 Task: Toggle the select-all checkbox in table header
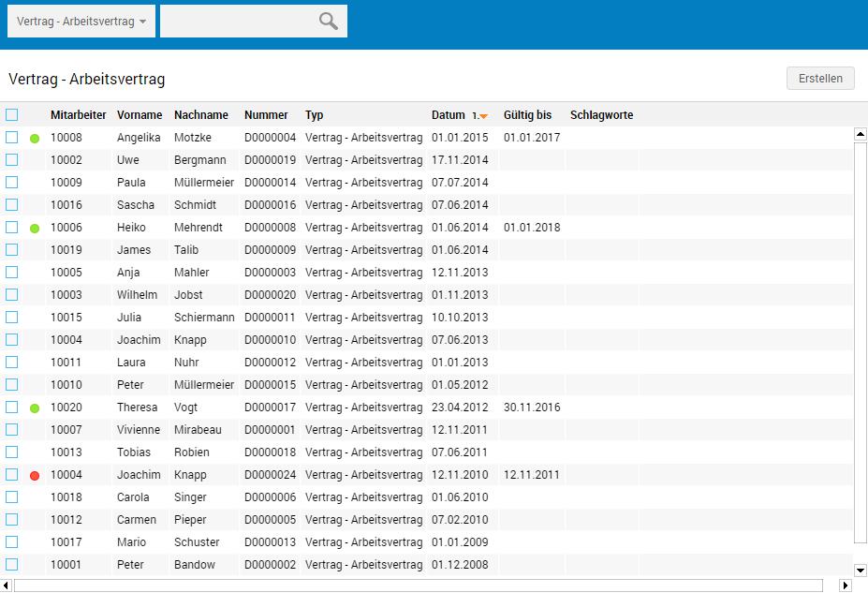tap(12, 115)
